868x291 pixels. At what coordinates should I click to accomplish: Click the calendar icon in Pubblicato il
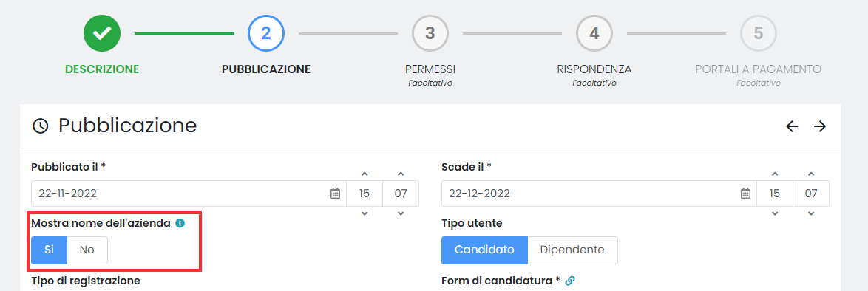[335, 194]
